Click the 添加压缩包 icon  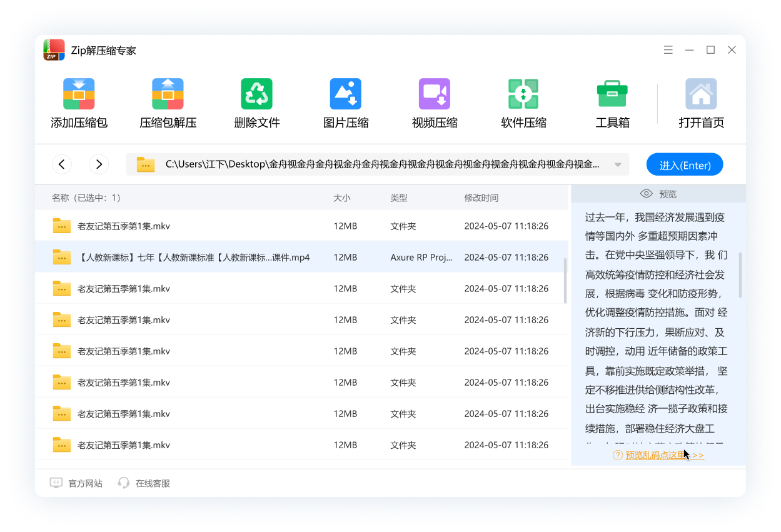point(79,94)
